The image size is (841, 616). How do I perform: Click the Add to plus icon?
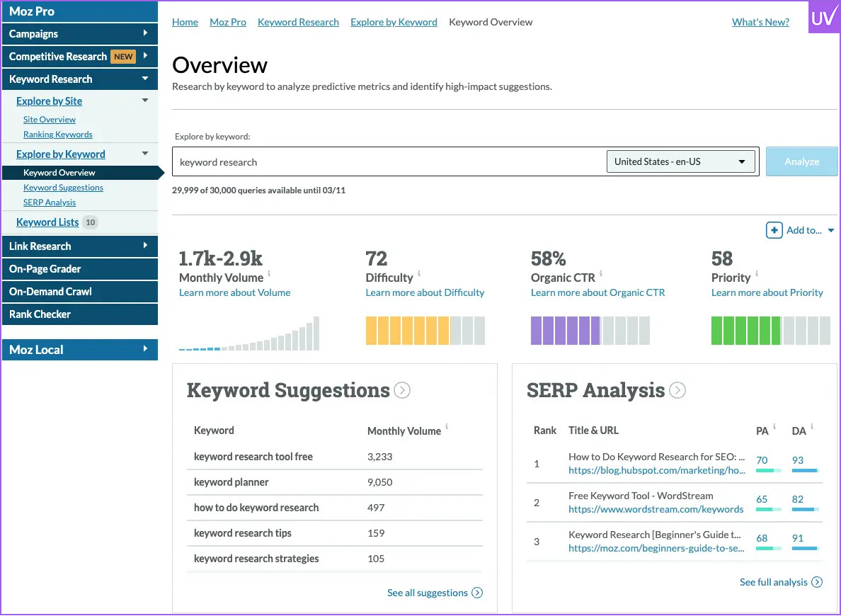774,230
